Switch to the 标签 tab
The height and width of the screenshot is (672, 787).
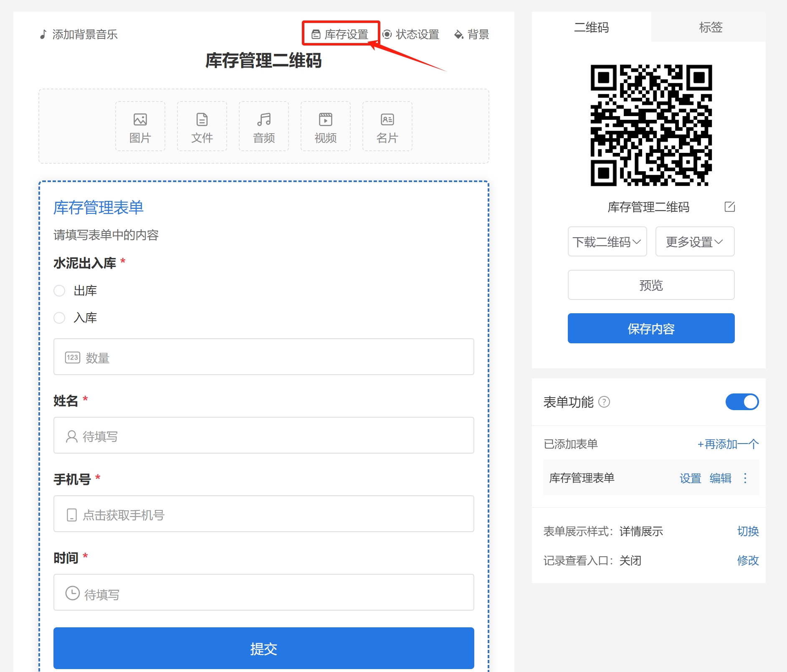[711, 27]
